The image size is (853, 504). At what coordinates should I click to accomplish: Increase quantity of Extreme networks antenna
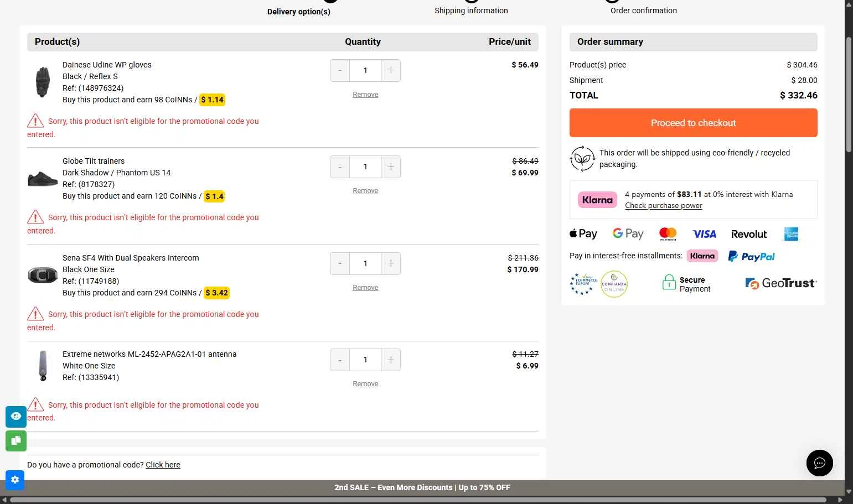391,360
